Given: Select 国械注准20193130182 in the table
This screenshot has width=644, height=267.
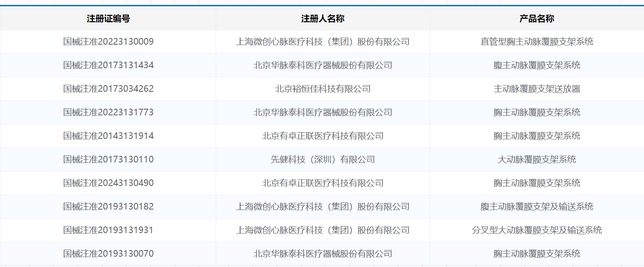Looking at the screenshot, I should [x=108, y=207].
